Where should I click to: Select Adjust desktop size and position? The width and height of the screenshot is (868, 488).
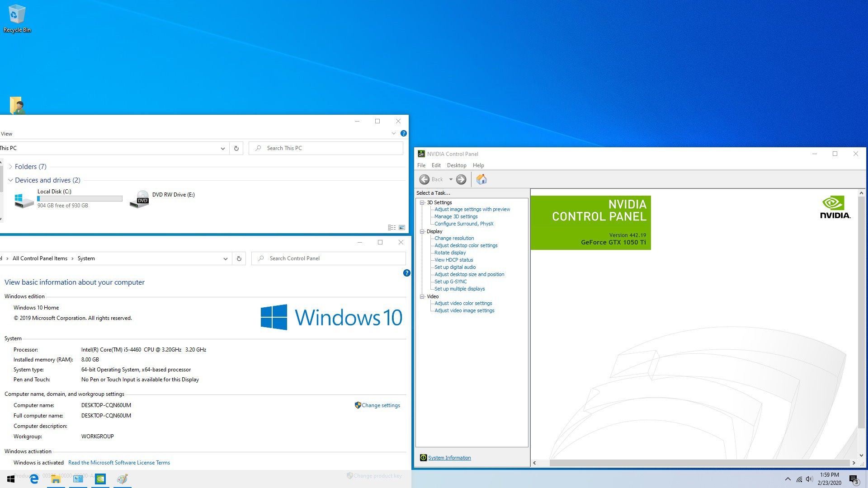coord(469,274)
